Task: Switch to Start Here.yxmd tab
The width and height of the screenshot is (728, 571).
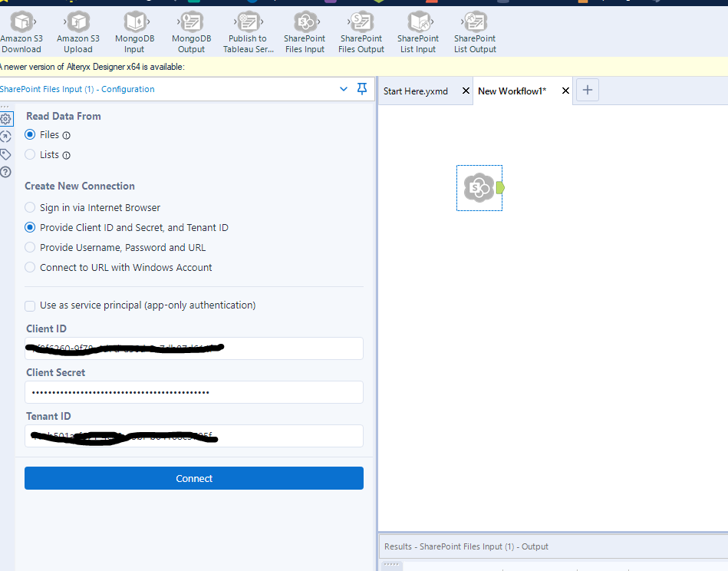Action: point(416,91)
